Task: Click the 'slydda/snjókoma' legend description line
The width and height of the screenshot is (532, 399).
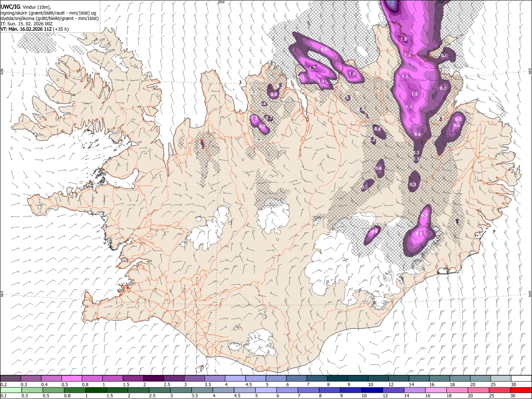Action: tap(49, 18)
